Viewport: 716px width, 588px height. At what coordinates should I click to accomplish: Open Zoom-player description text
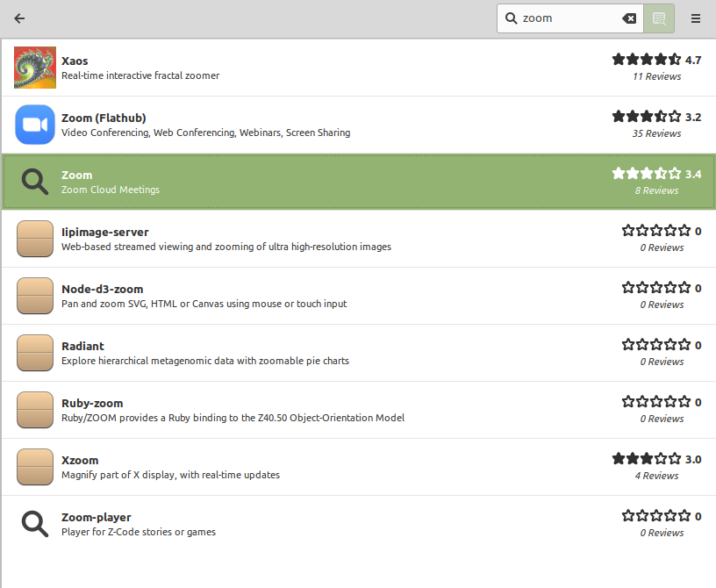click(x=139, y=532)
